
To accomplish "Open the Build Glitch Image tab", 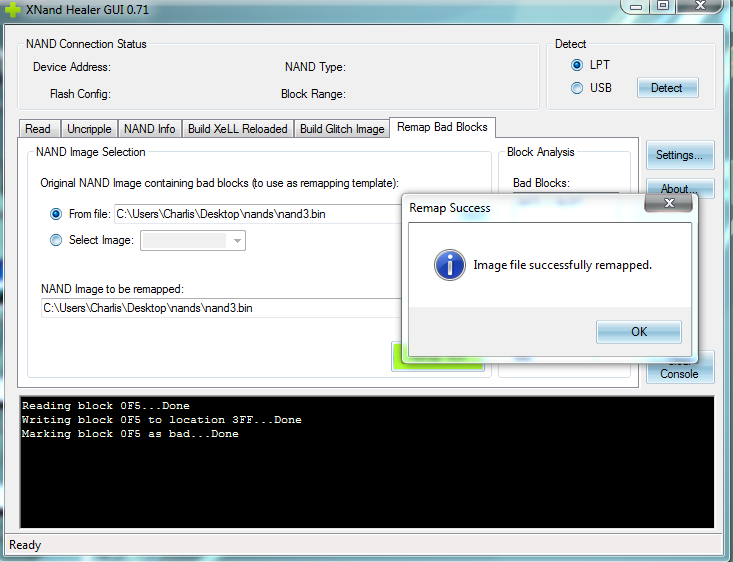I will pos(342,129).
